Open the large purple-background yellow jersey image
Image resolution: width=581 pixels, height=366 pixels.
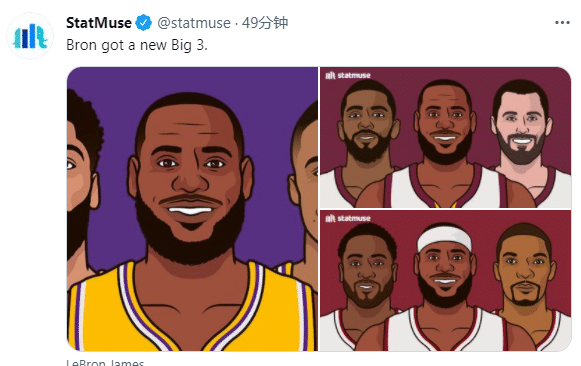[192, 209]
